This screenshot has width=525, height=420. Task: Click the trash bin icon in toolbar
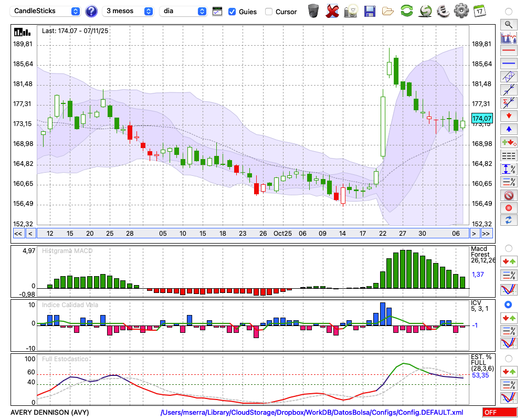[313, 11]
